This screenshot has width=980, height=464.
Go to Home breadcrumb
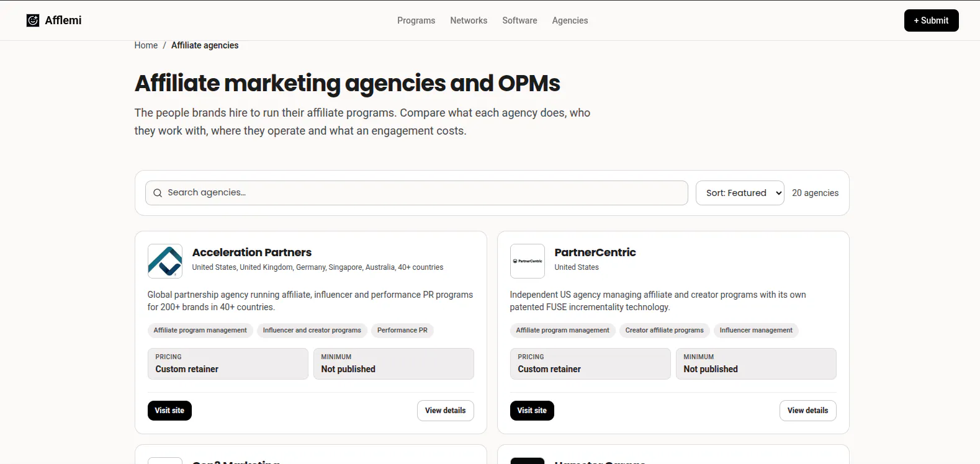[146, 45]
